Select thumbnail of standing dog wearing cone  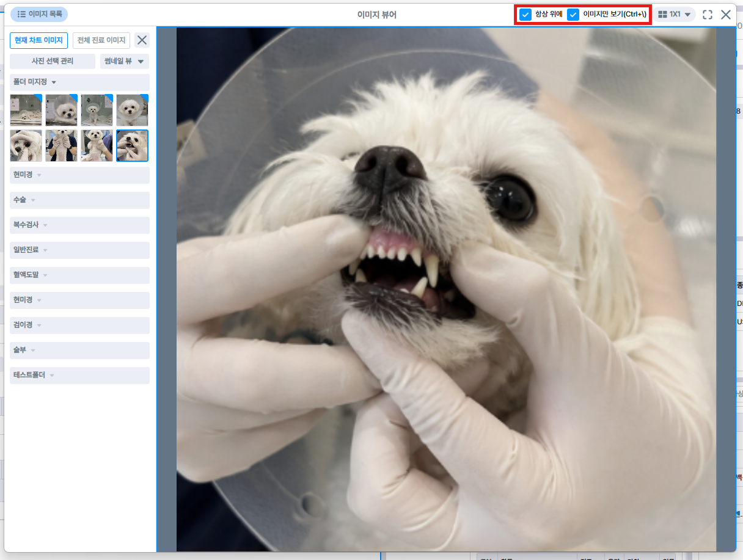tap(97, 110)
